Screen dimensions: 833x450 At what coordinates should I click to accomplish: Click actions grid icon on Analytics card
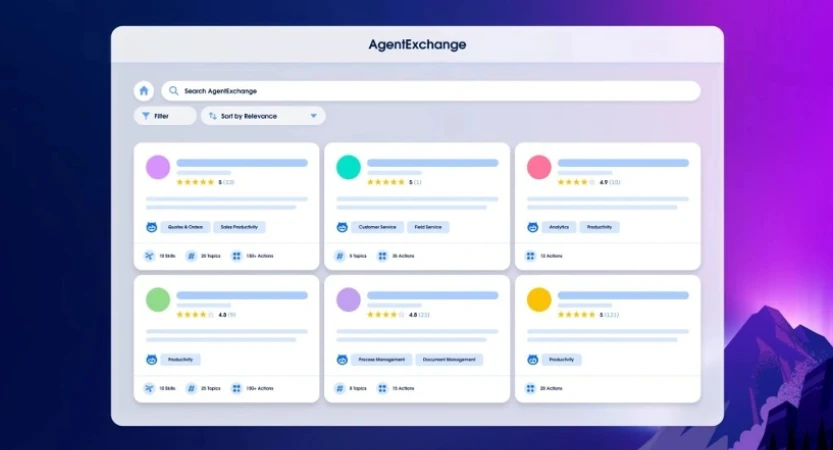pyautogui.click(x=530, y=256)
